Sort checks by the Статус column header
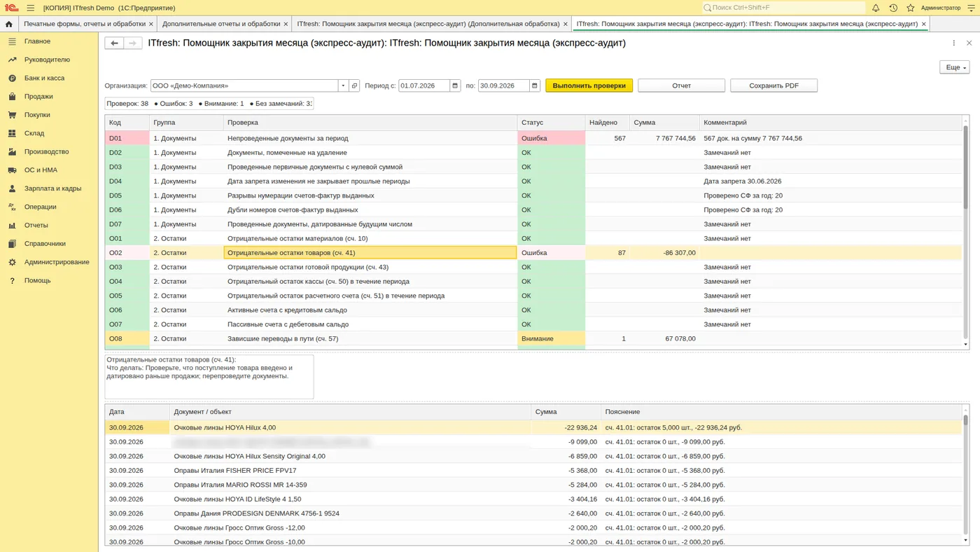Screen dimensions: 980x552 (x=551, y=123)
